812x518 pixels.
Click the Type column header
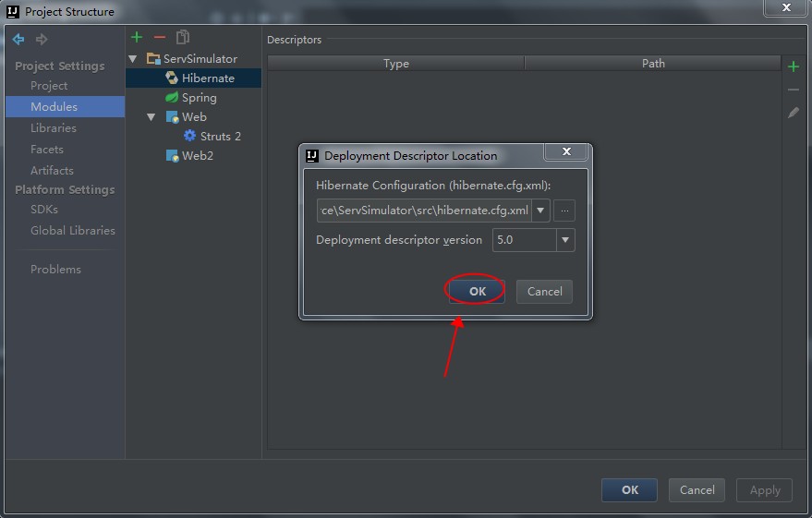(x=396, y=63)
